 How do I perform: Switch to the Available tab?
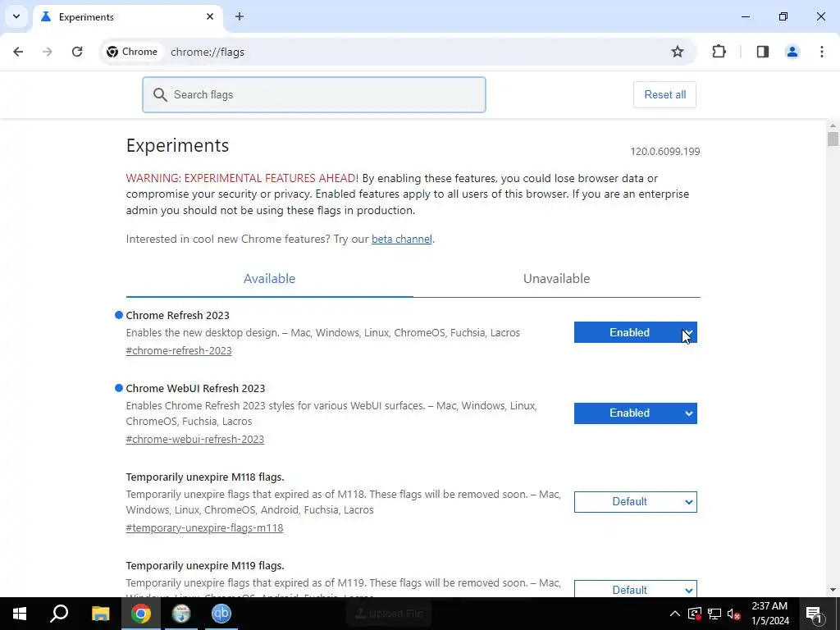[269, 279]
